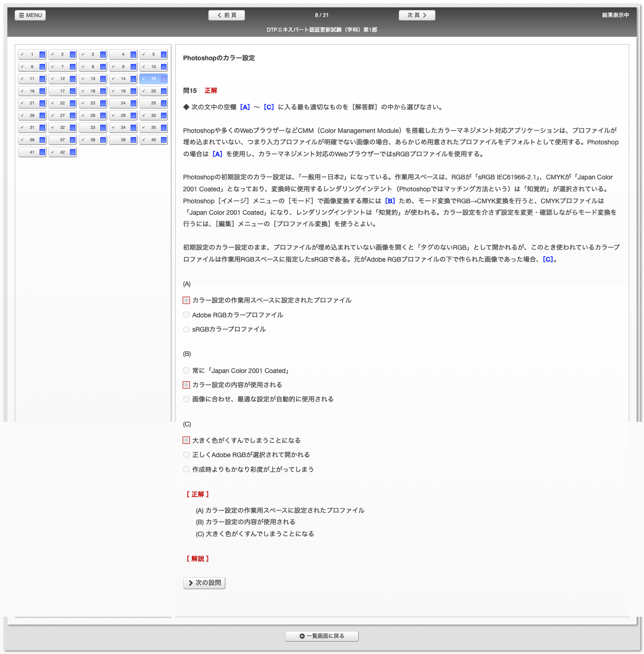The image size is (644, 654).
Task: Select 作成時よりもかなり彩度が上がってしまう option
Action: [x=186, y=469]
